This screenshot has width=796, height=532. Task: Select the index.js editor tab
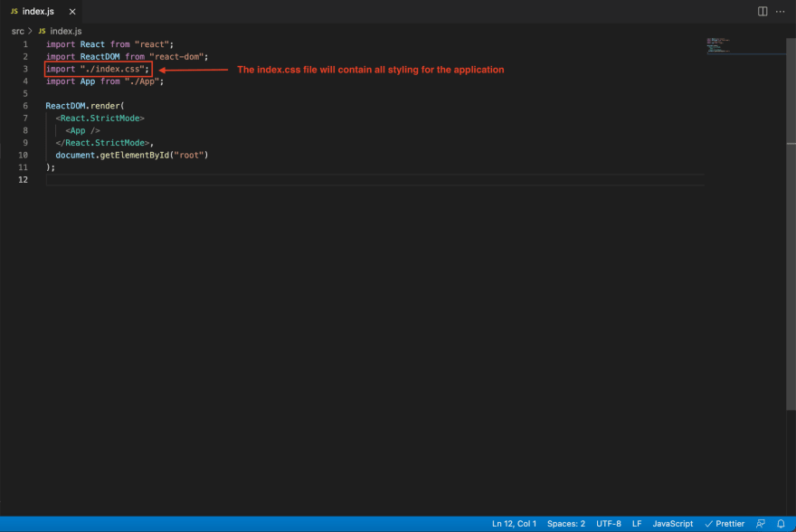pyautogui.click(x=43, y=11)
